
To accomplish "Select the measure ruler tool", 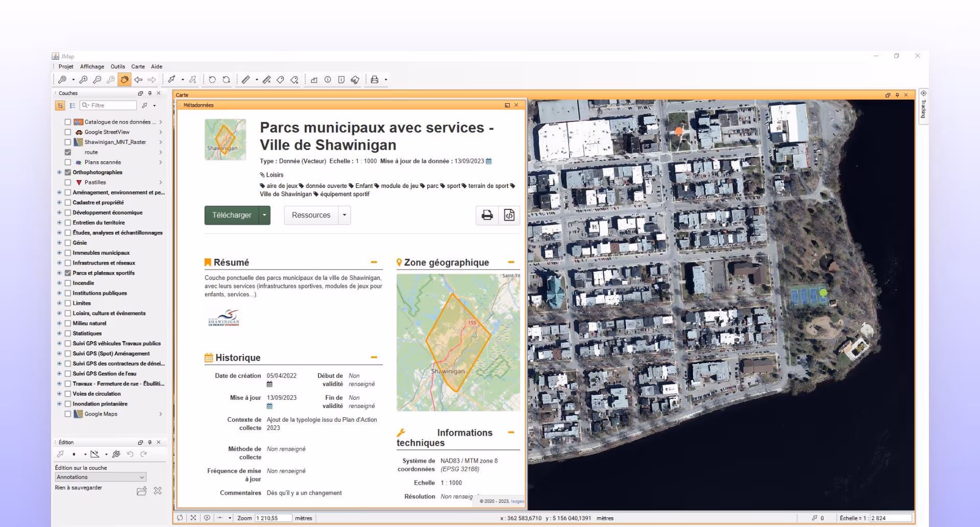I will (246, 80).
